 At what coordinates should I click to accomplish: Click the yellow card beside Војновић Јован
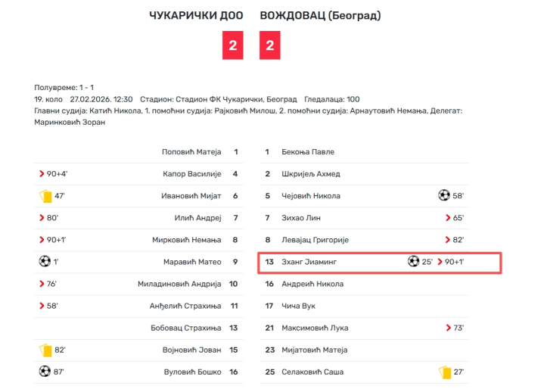tap(45, 350)
